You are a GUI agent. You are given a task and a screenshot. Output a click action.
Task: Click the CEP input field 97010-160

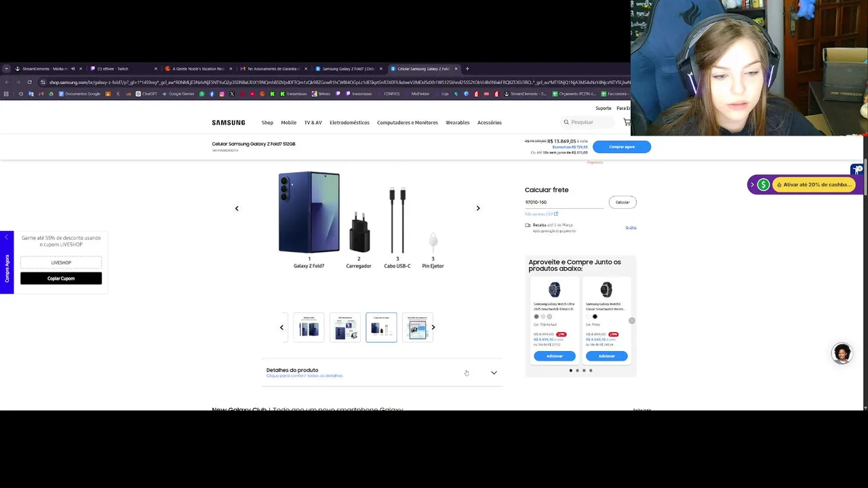coord(564,202)
